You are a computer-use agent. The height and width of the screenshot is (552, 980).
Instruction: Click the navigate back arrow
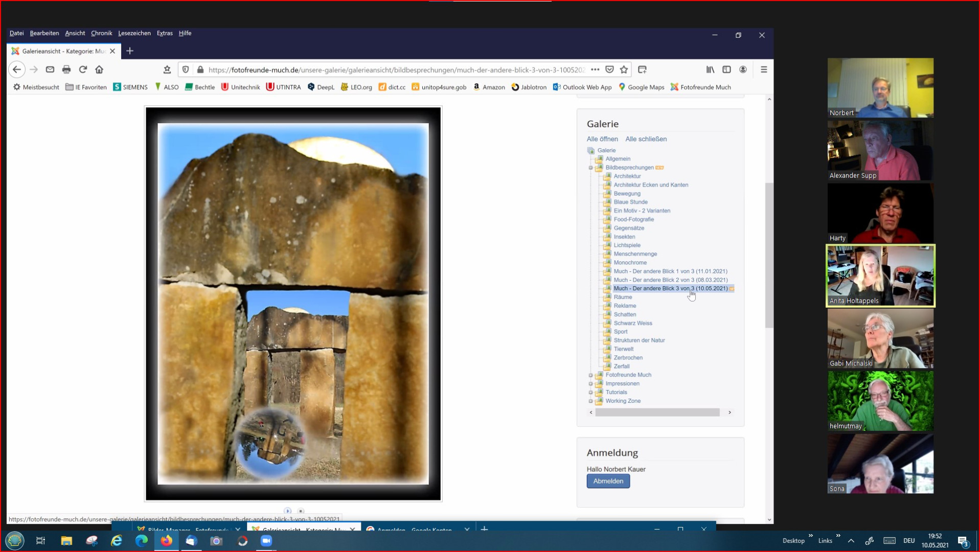coord(17,70)
